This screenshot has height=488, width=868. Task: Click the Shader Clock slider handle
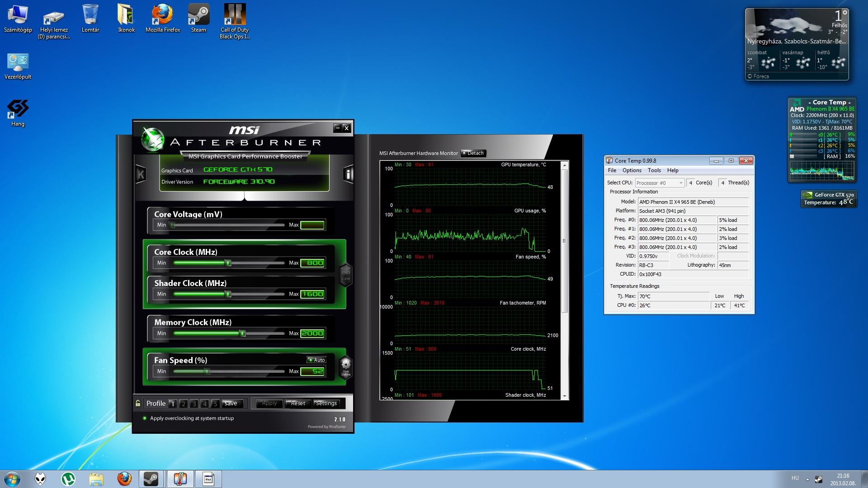coord(228,294)
